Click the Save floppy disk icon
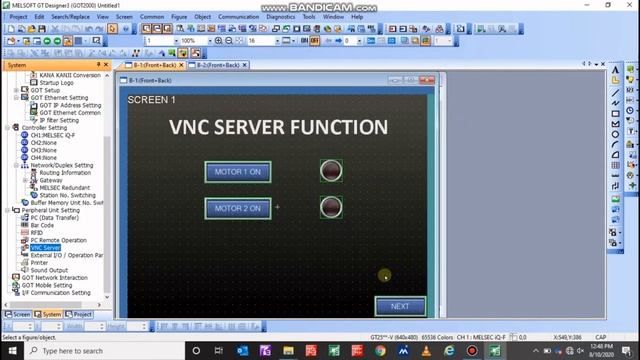The image size is (640, 360). tap(42, 29)
